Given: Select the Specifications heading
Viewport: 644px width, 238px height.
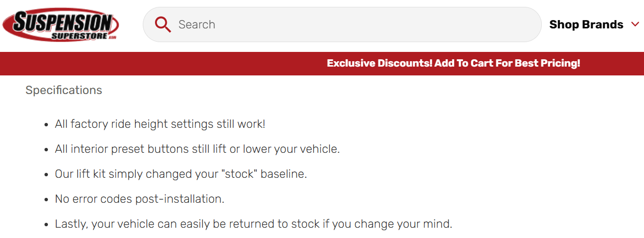Looking at the screenshot, I should click(64, 90).
